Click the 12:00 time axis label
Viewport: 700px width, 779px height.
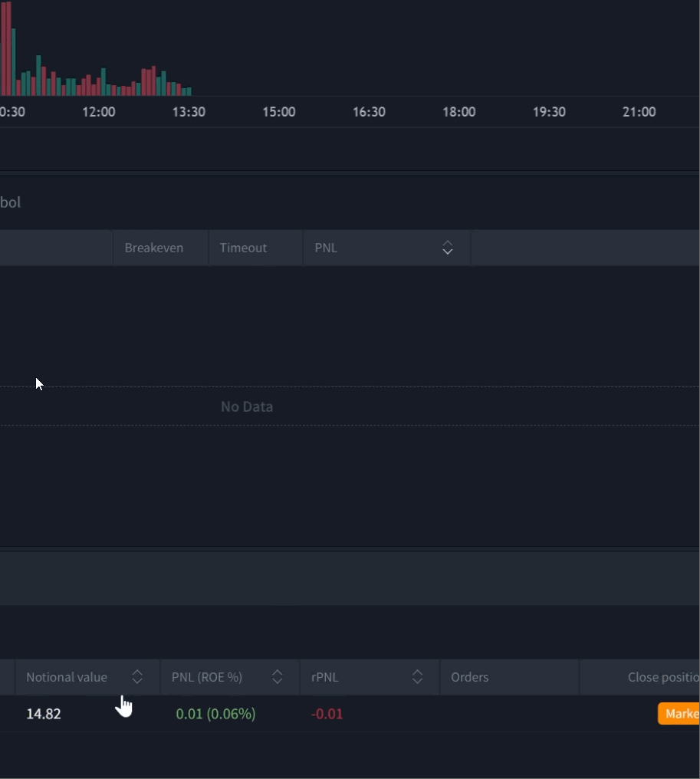pos(98,112)
